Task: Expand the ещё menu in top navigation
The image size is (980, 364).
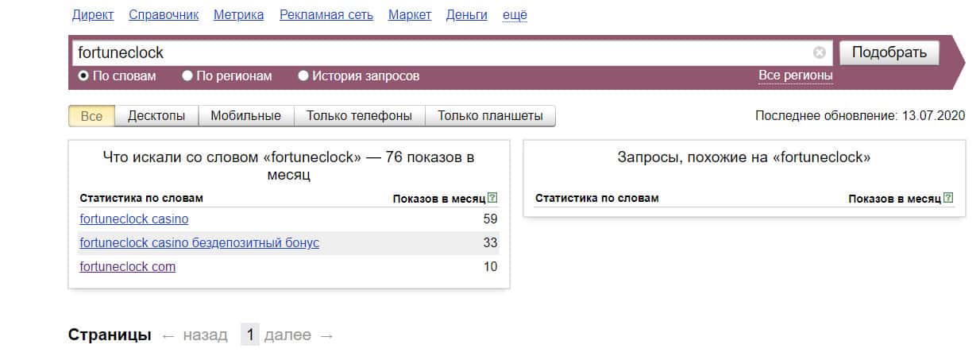Action: coord(515,14)
